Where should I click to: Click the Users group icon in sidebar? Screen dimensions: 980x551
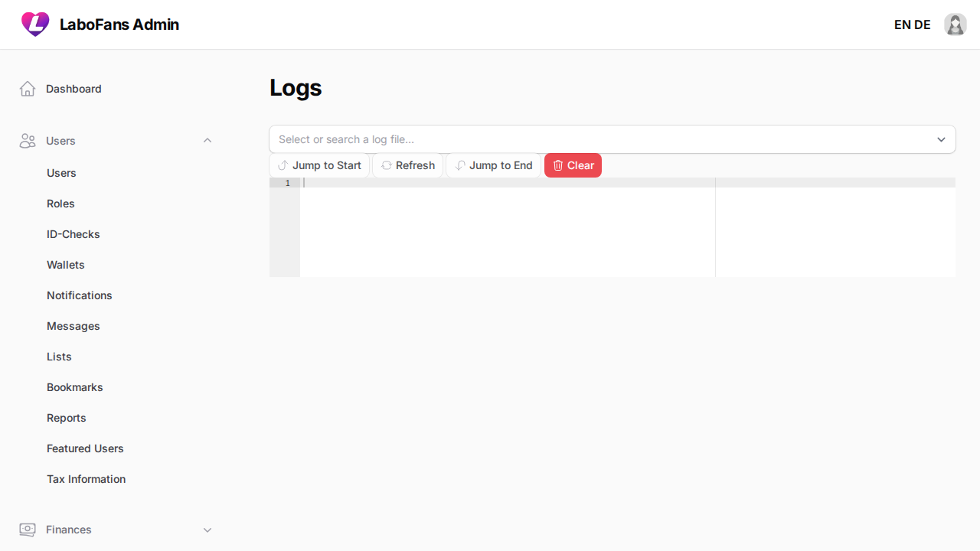coord(28,141)
